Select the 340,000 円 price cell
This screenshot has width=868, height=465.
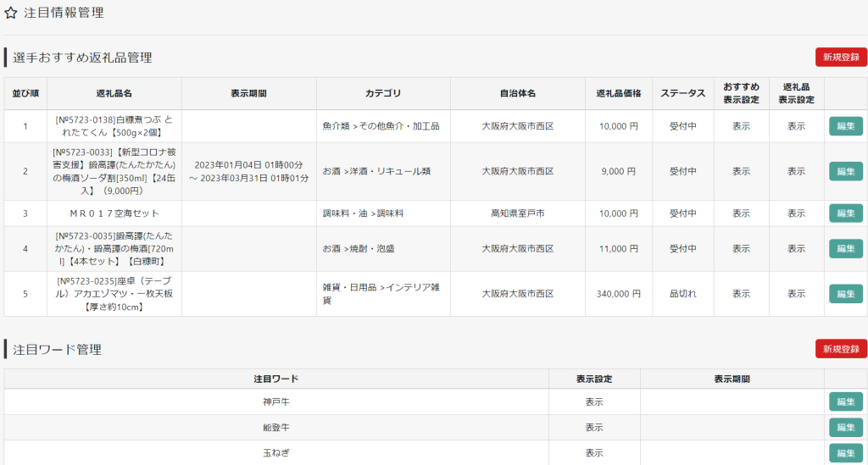tap(618, 294)
